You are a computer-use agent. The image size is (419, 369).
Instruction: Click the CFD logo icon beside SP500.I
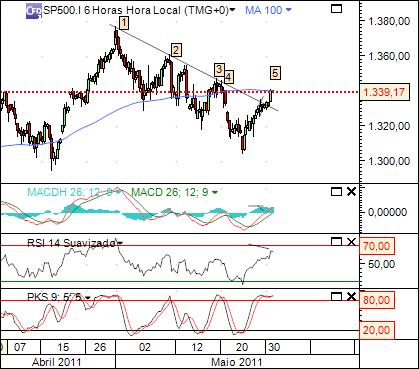coord(34,10)
